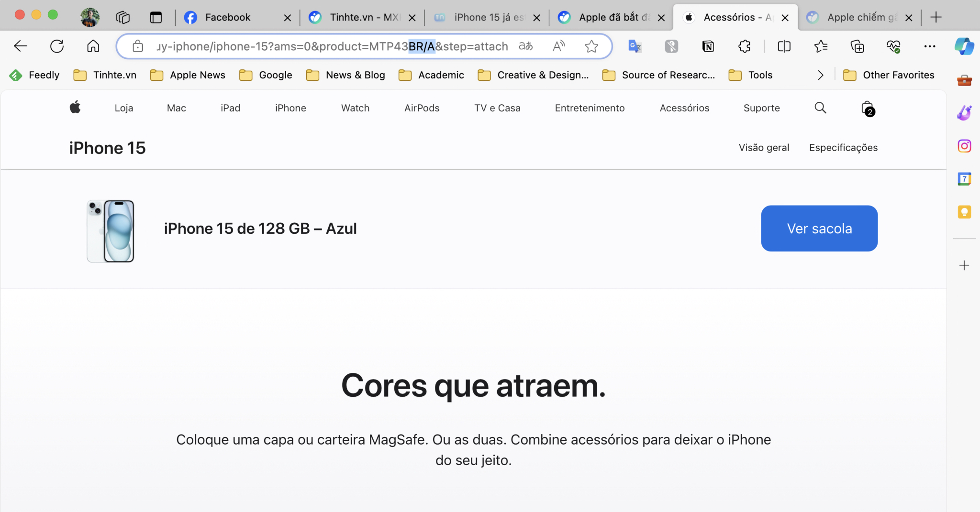Go back to the previous page
The image size is (980, 512).
point(21,46)
